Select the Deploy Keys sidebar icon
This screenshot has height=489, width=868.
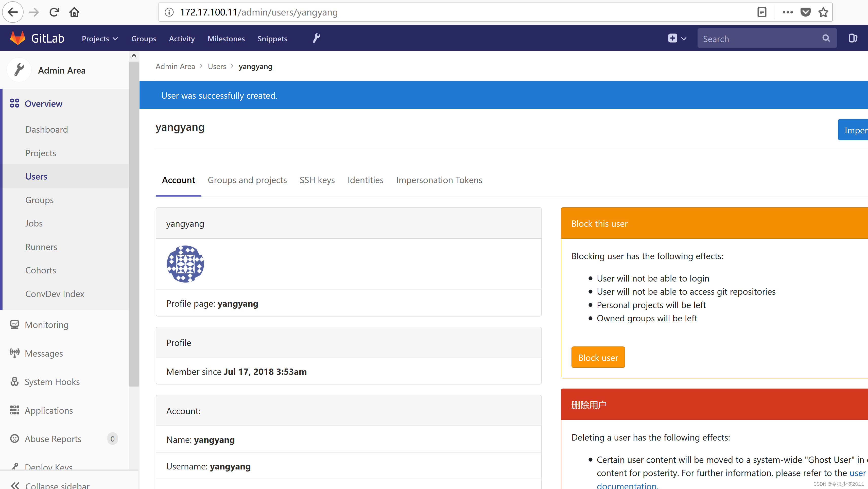(x=15, y=466)
